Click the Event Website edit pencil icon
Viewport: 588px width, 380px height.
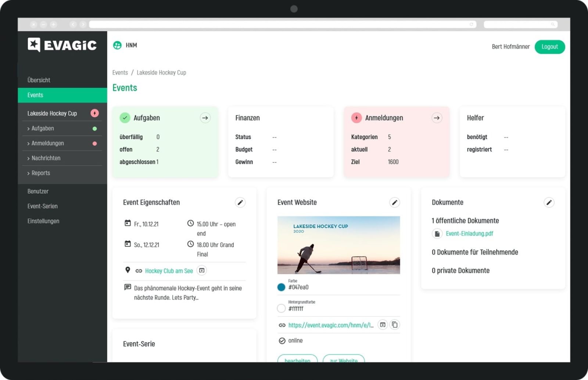tap(394, 202)
